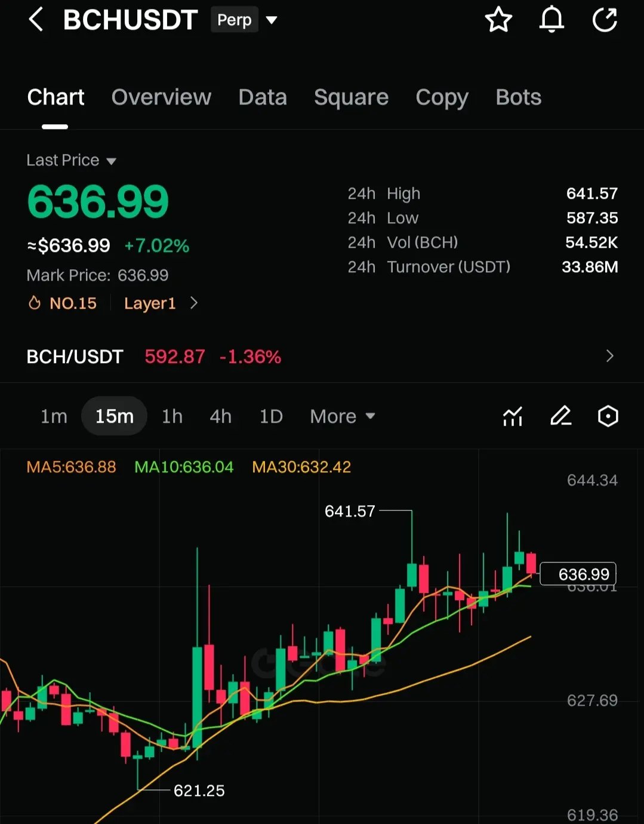Tap the 636.99 last price value
Viewport: 644px width, 824px height.
(98, 201)
